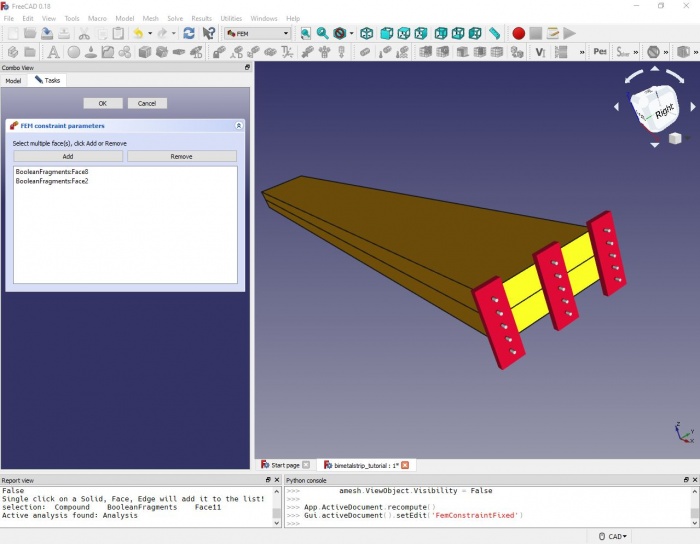Image resolution: width=700 pixels, height=544 pixels.
Task: Click the FEM mesh from shape icon
Action: (x=425, y=52)
